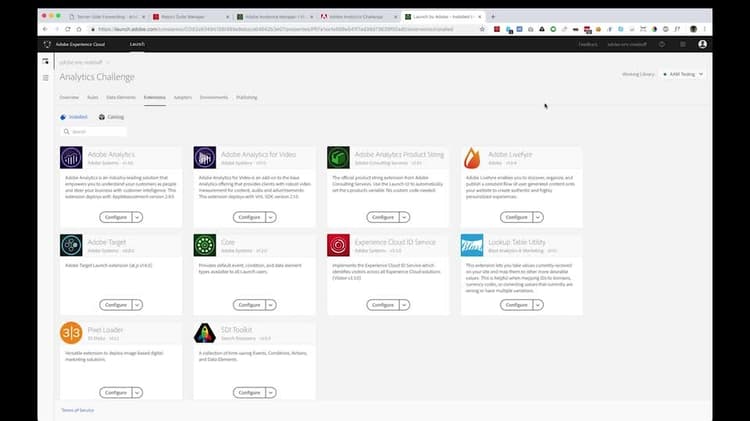Click the Feedback link in the header
The width and height of the screenshot is (750, 421).
click(588, 44)
